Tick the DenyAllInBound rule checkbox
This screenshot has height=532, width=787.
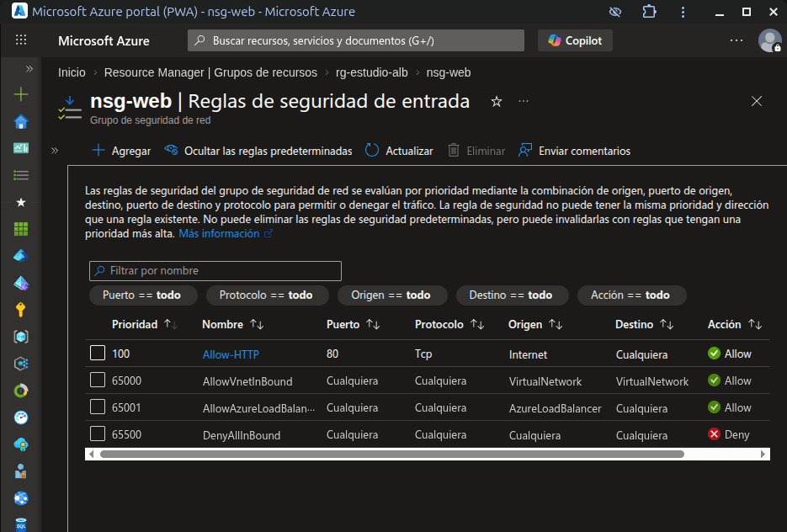click(98, 434)
